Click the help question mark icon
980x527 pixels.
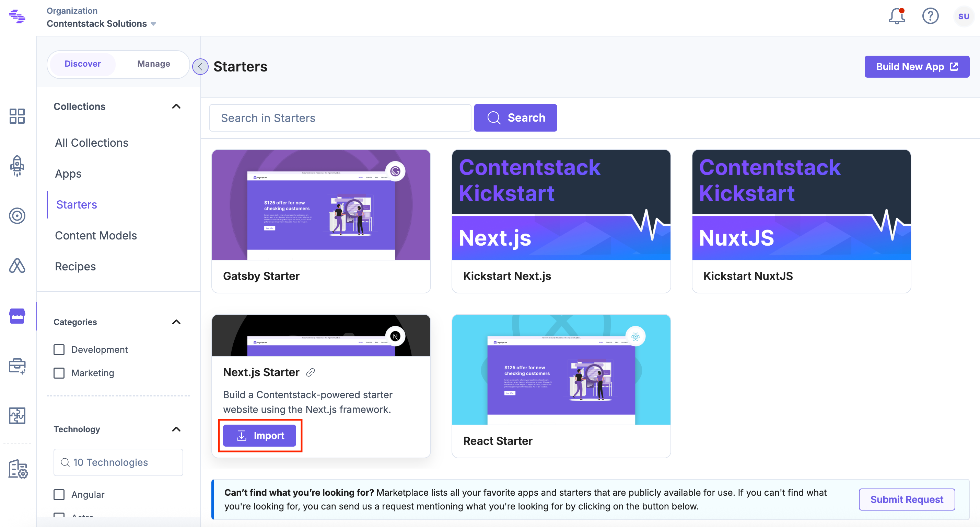pyautogui.click(x=930, y=16)
